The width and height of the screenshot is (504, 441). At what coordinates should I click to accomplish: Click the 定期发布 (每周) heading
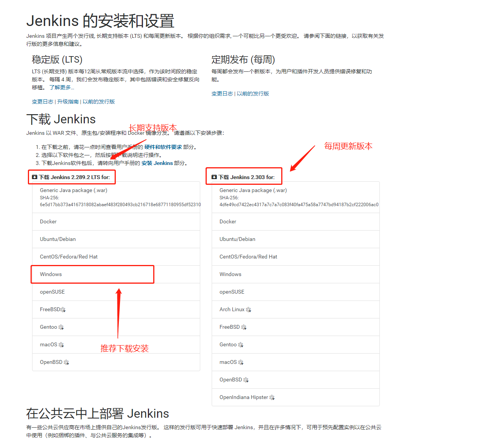point(243,60)
